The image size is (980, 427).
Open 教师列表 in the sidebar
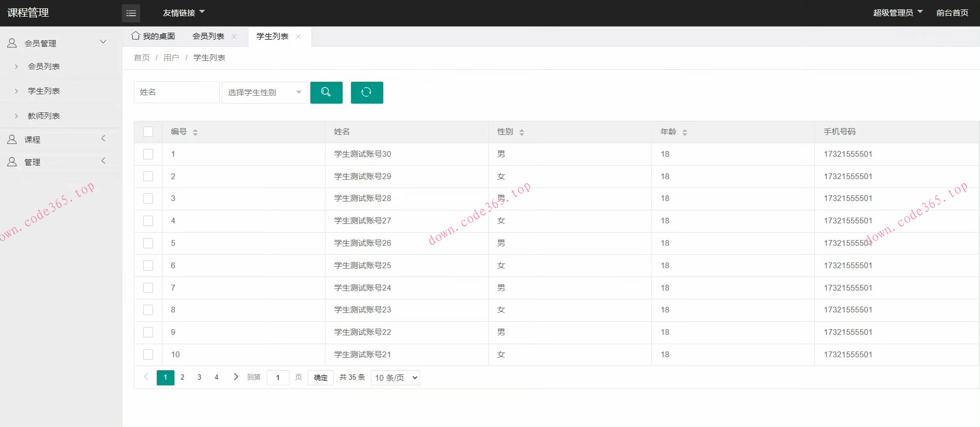(44, 116)
